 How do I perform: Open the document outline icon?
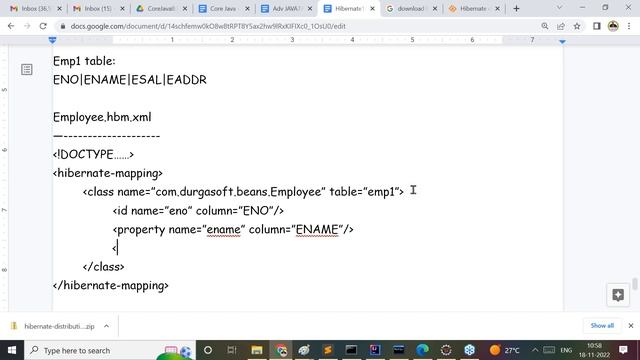pos(27,69)
